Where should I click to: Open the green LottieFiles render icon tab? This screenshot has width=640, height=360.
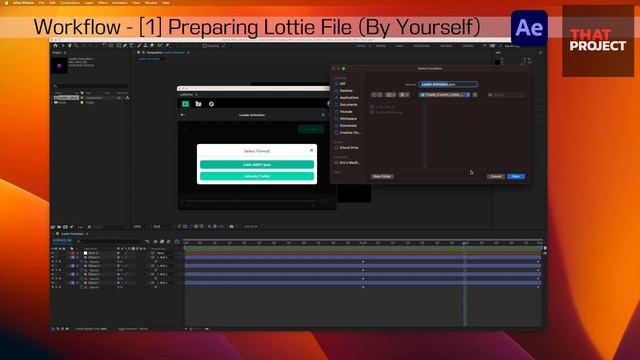coord(185,104)
